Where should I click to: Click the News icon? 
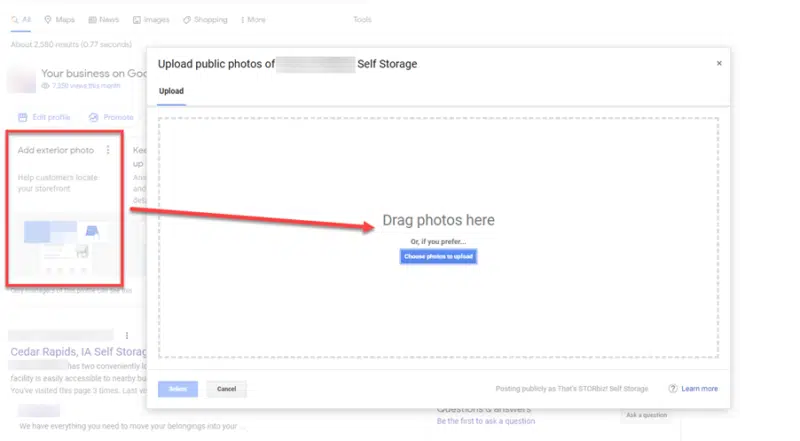92,20
